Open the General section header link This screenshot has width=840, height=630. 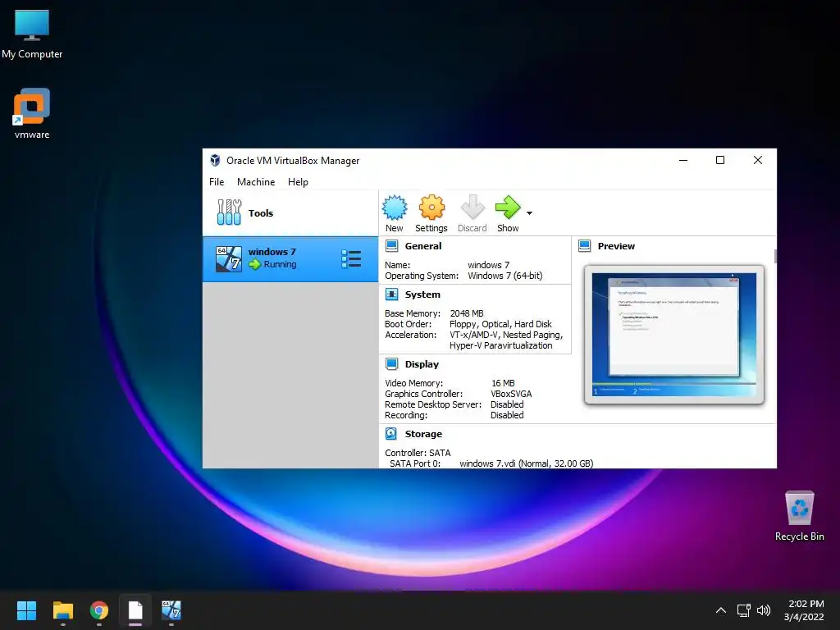(x=423, y=246)
